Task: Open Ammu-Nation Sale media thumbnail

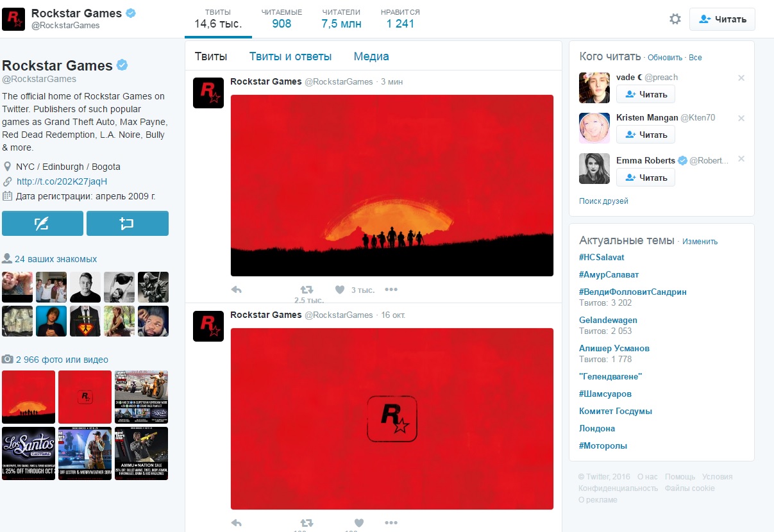Action: pyautogui.click(x=141, y=453)
